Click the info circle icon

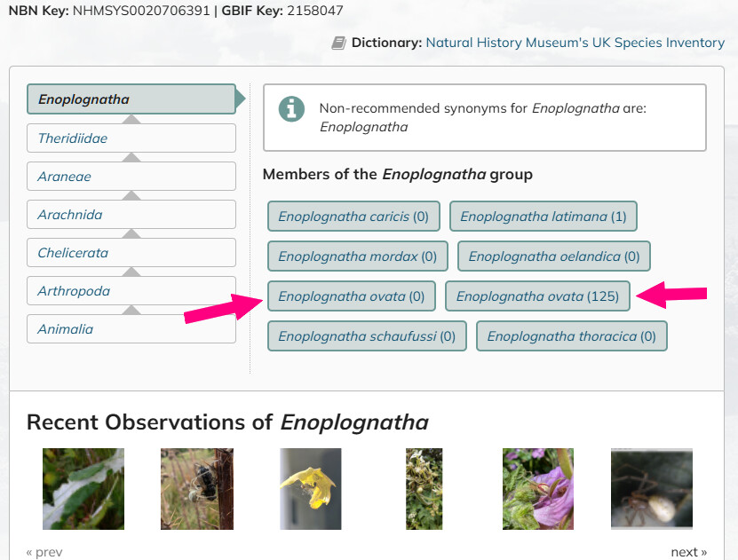(x=291, y=109)
